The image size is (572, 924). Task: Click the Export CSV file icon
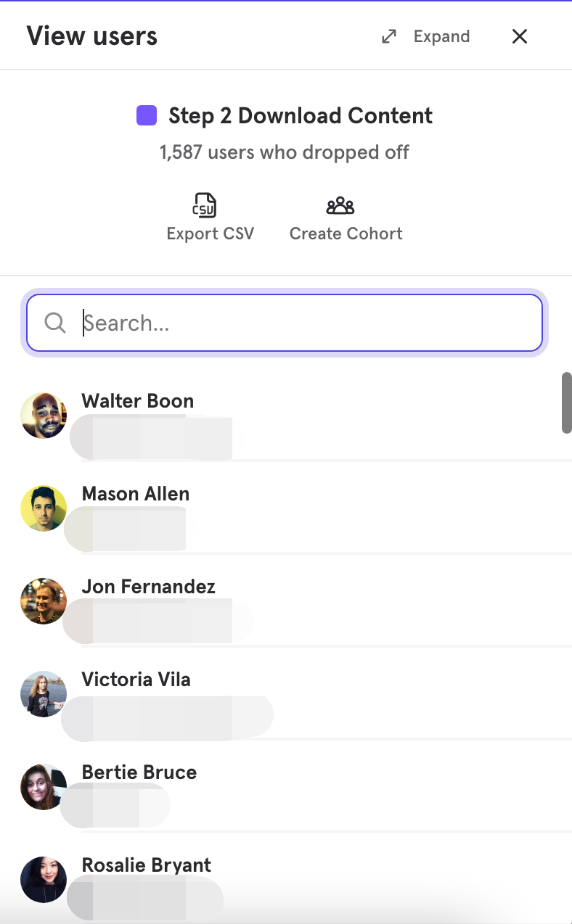coord(204,205)
